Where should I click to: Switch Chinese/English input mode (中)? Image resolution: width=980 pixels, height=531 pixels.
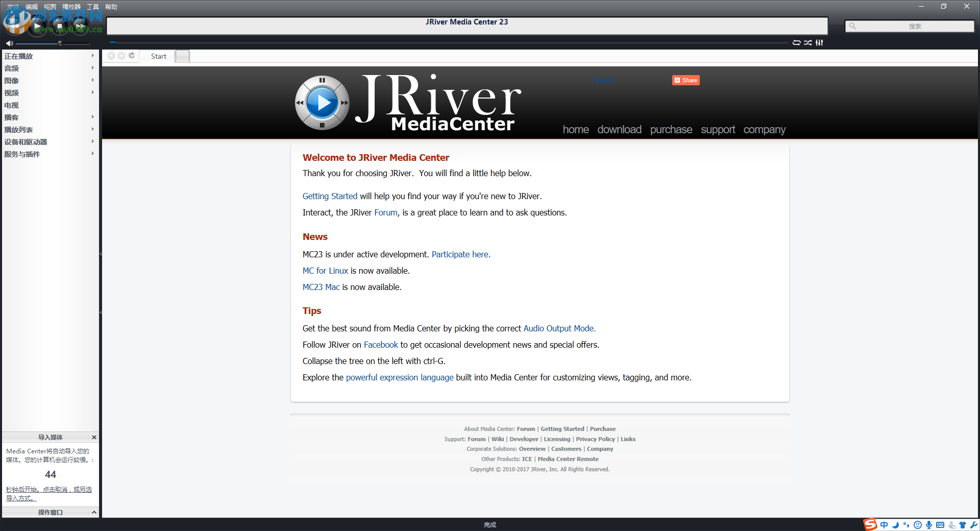pyautogui.click(x=884, y=525)
